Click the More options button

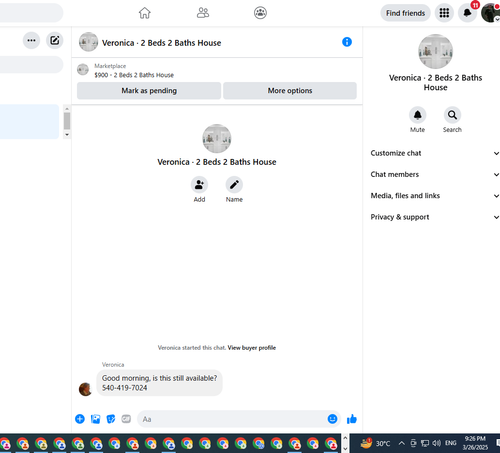290,91
